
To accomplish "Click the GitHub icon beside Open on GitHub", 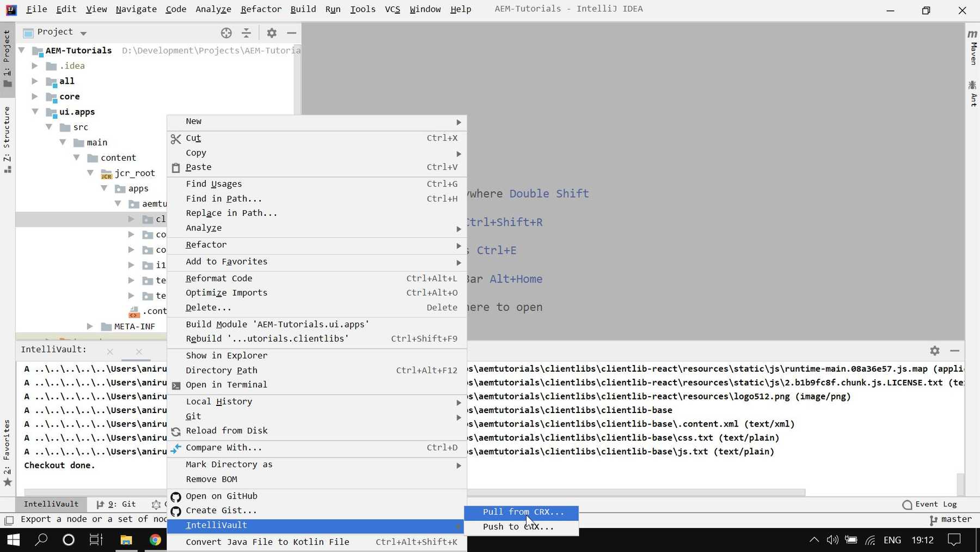I will 176,496.
